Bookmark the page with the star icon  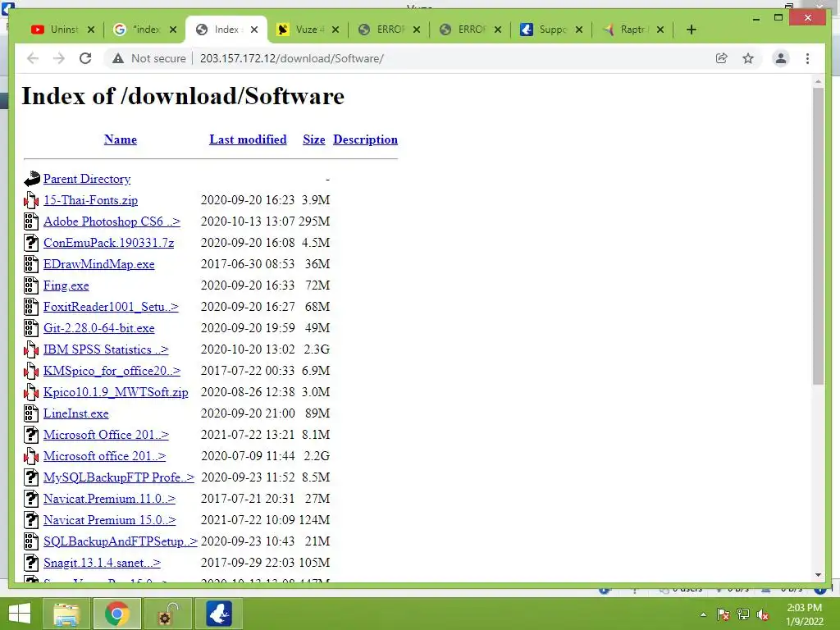pyautogui.click(x=748, y=58)
